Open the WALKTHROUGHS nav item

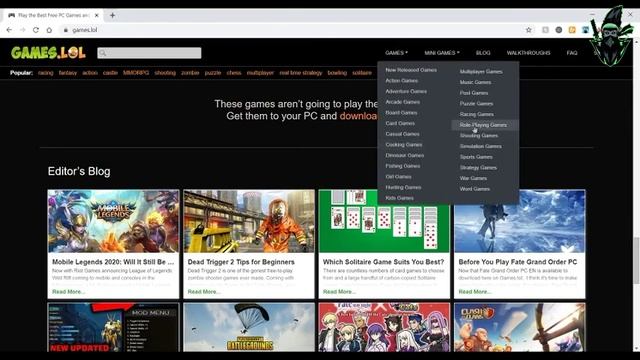click(x=528, y=53)
